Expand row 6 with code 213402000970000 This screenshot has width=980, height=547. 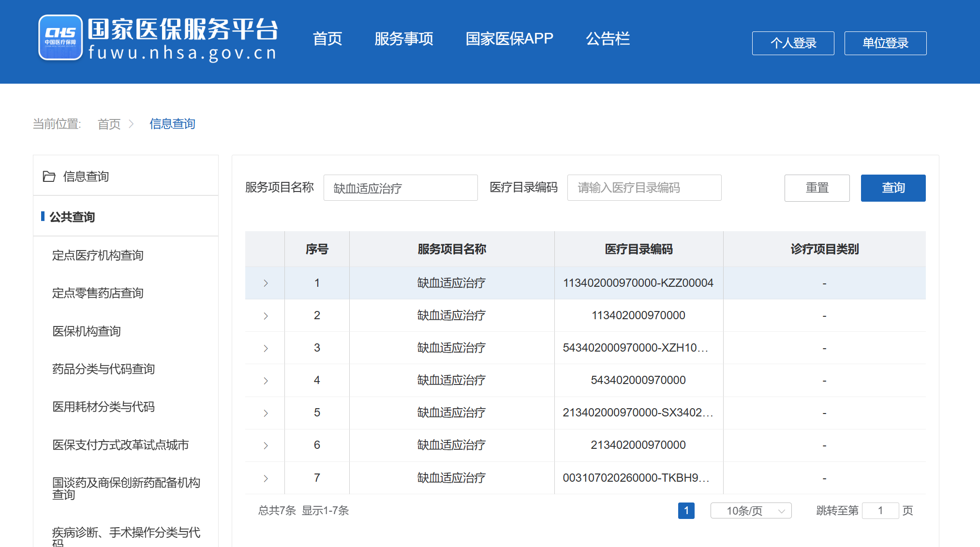[266, 445]
